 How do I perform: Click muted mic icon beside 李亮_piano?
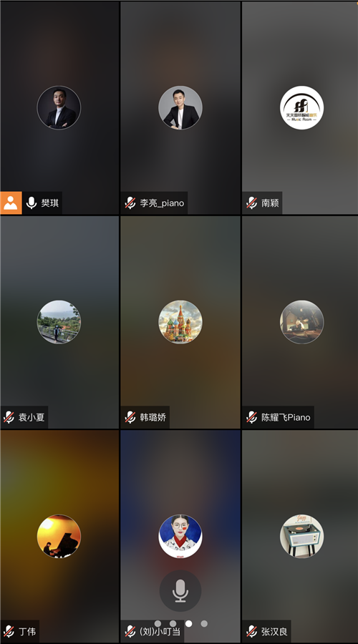(x=130, y=203)
